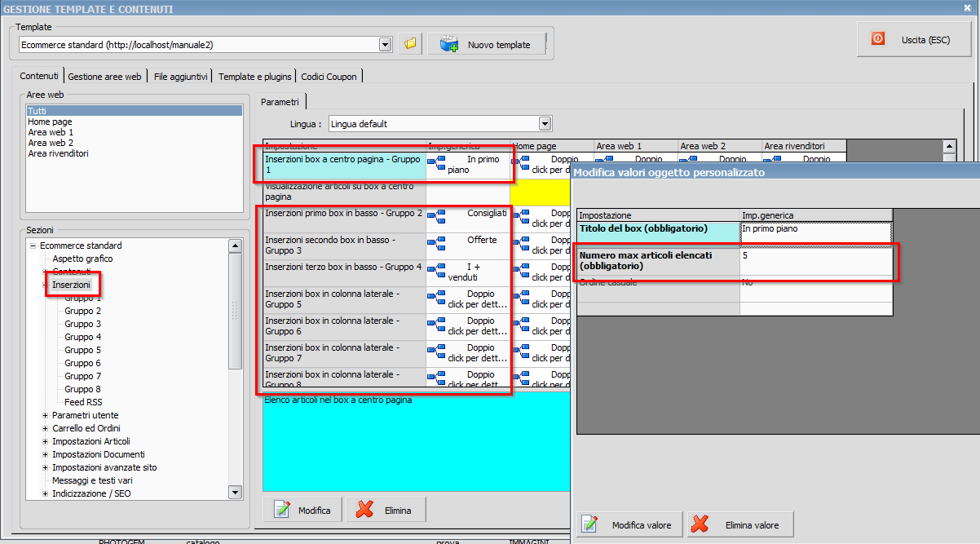Select Tutti in Aree web list

[134, 111]
